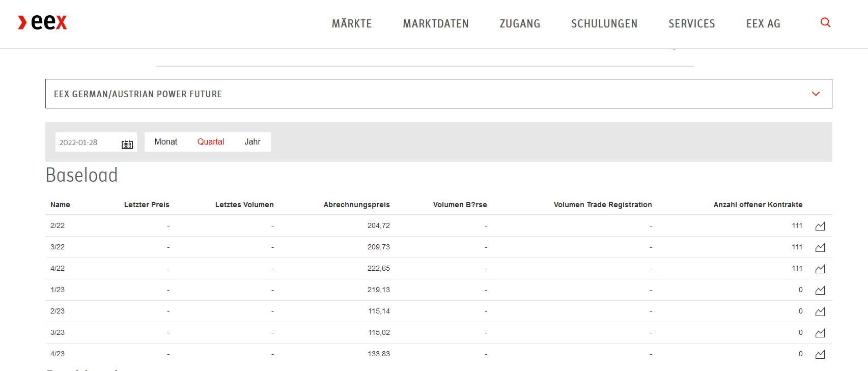Click the EEX logo

click(x=42, y=22)
